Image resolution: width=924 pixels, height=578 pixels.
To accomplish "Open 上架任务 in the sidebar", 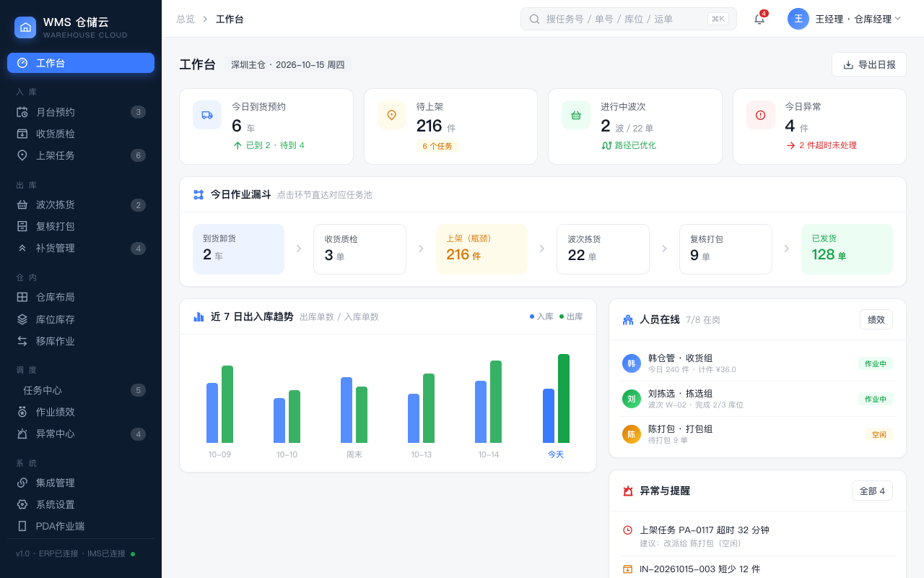I will pyautogui.click(x=81, y=155).
